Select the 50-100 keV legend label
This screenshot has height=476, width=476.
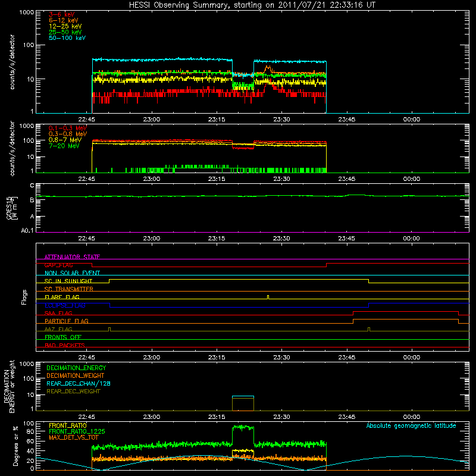pyautogui.click(x=67, y=38)
